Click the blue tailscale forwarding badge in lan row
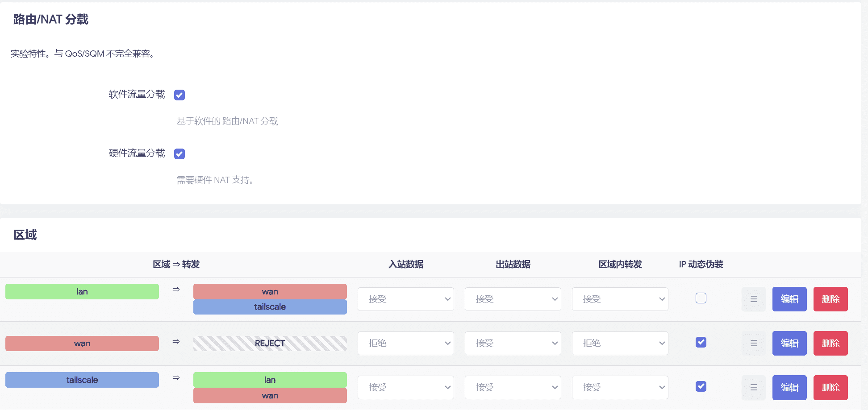The width and height of the screenshot is (868, 410). tap(270, 307)
